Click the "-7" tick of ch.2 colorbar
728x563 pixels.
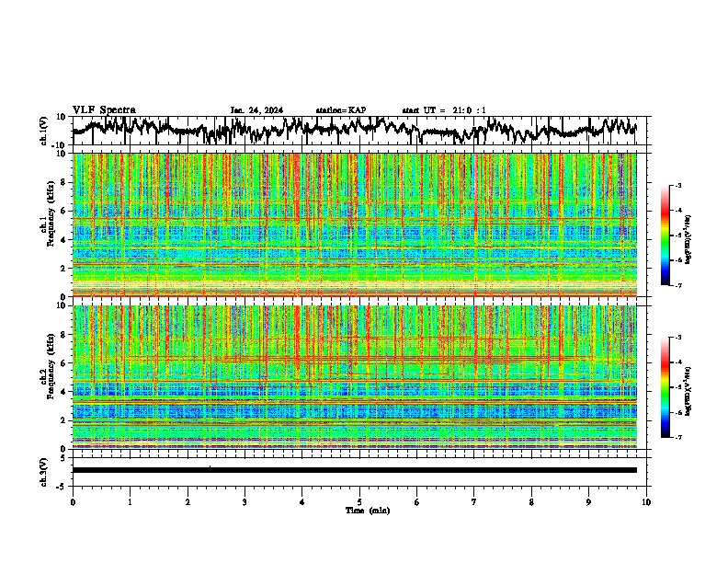pyautogui.click(x=678, y=437)
